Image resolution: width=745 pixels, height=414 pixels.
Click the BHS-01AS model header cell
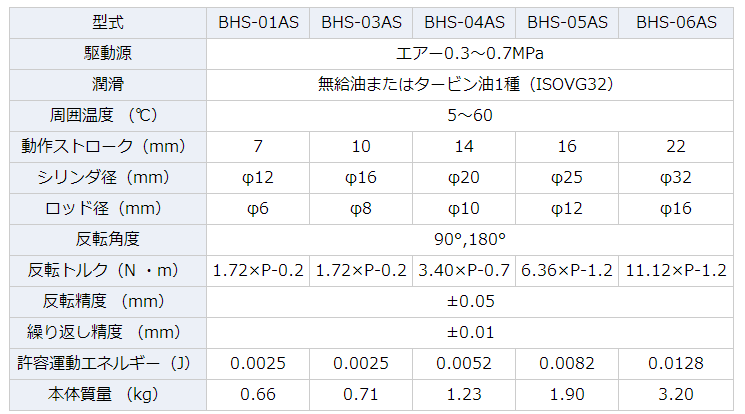pos(258,23)
